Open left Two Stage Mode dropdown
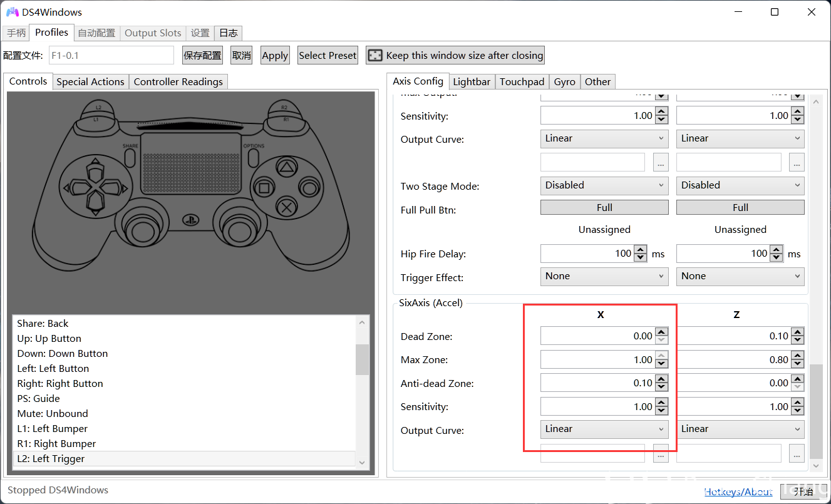This screenshot has width=831, height=504. [x=604, y=185]
